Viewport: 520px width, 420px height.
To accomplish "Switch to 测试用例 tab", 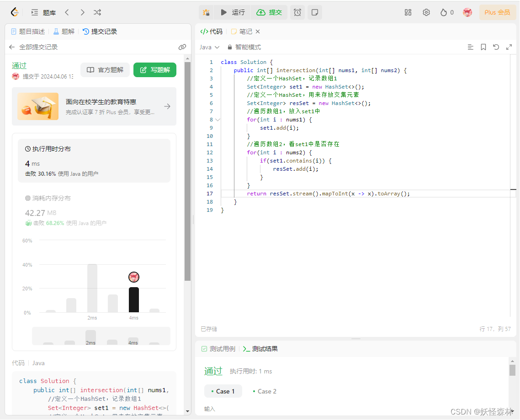I will click(x=218, y=349).
